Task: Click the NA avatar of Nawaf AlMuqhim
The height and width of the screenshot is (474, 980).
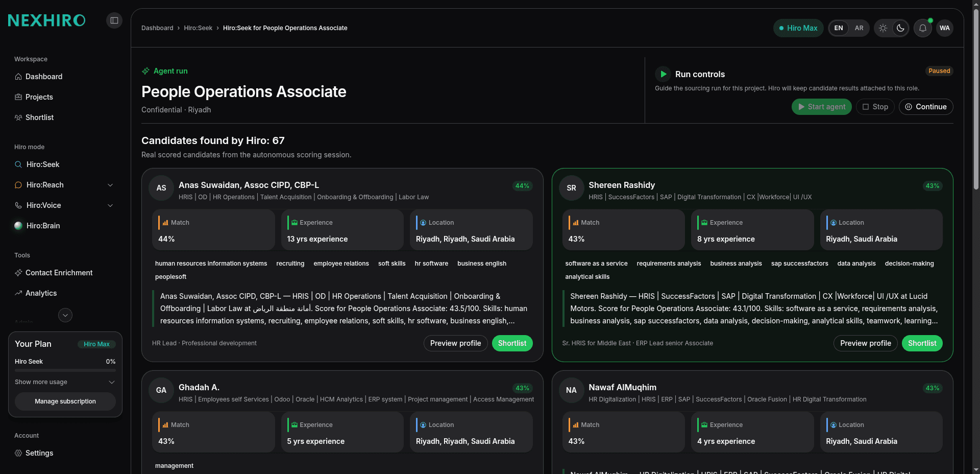Action: (571, 390)
